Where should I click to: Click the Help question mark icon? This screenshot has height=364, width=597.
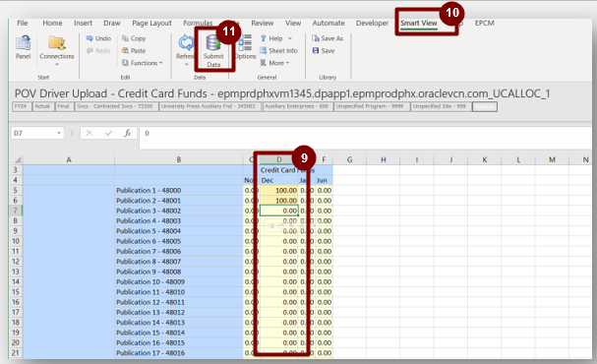(263, 38)
